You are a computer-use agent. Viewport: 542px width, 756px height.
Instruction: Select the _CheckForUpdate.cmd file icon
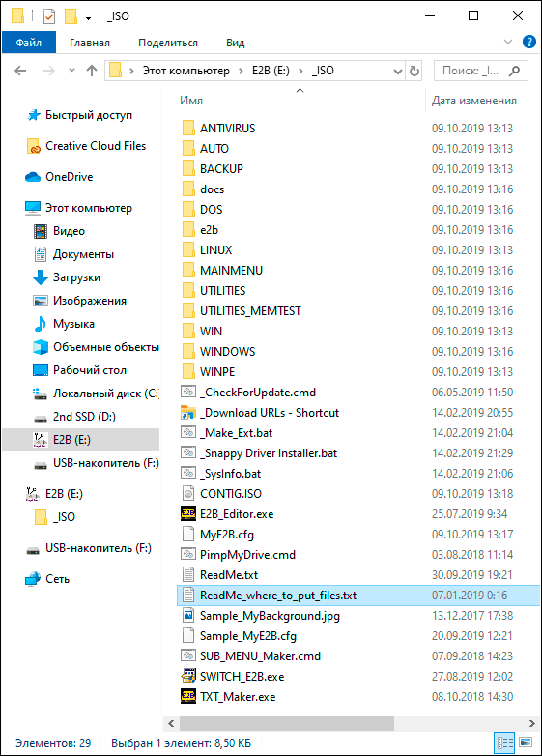pos(188,392)
